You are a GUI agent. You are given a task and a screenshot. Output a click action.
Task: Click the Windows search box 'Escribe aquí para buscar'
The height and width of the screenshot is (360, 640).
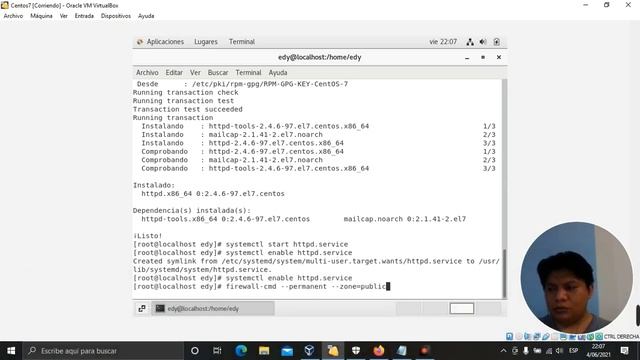tap(103, 351)
